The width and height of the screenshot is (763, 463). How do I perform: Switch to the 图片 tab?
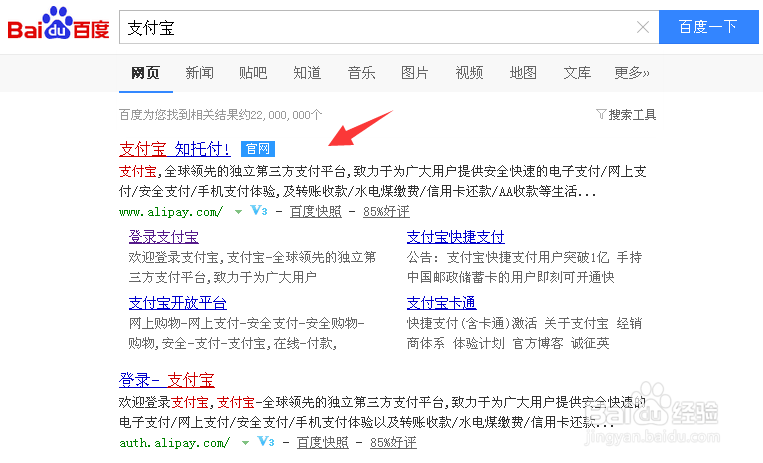pos(415,73)
